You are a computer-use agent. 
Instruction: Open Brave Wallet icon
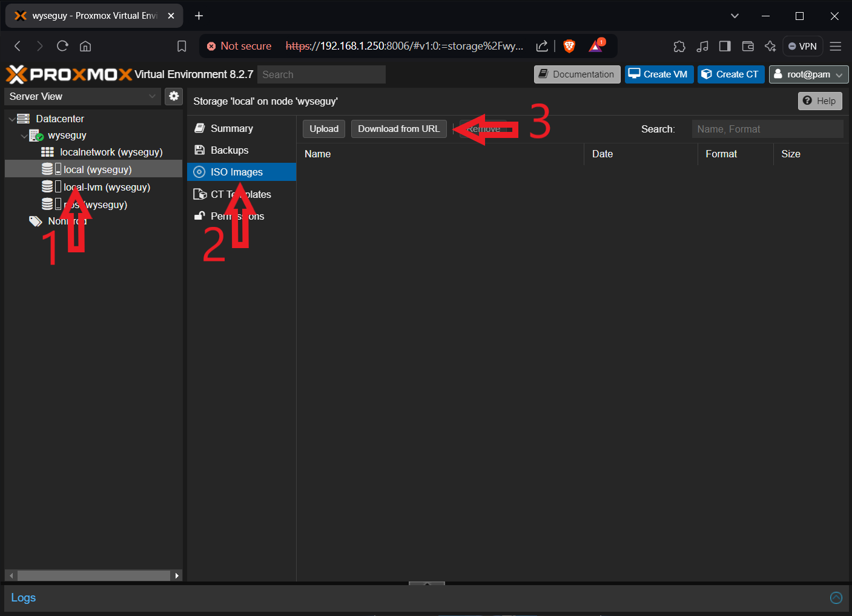(748, 46)
